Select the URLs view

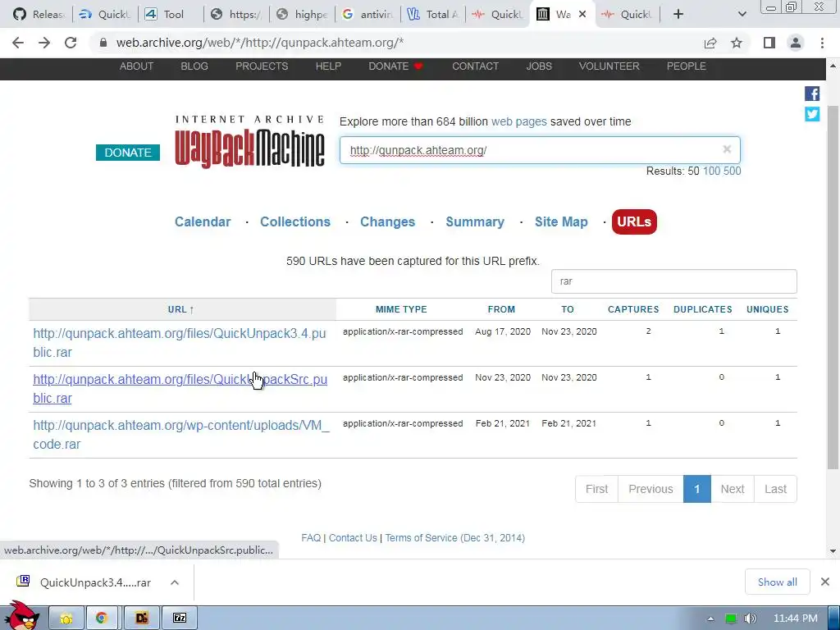coord(634,221)
